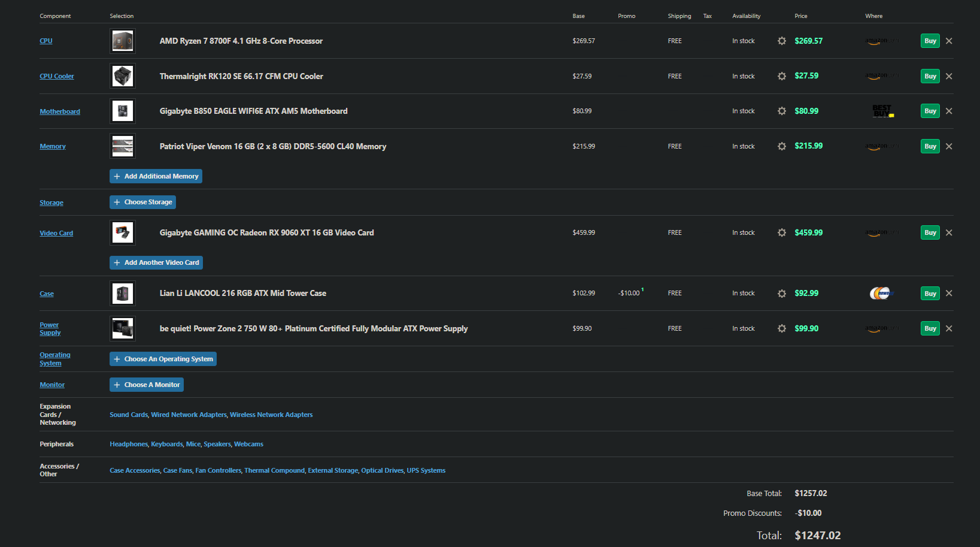
Task: Open the Power Supply component link
Action: click(50, 329)
